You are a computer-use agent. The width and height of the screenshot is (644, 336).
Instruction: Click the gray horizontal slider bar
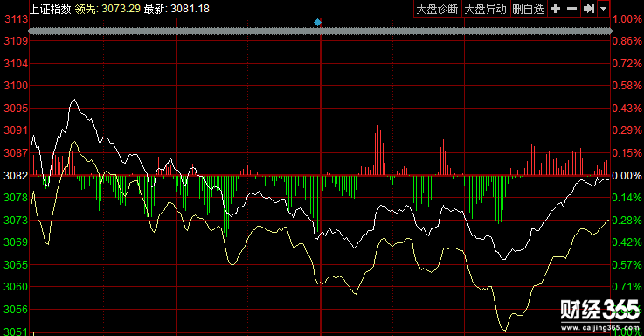coord(320,31)
